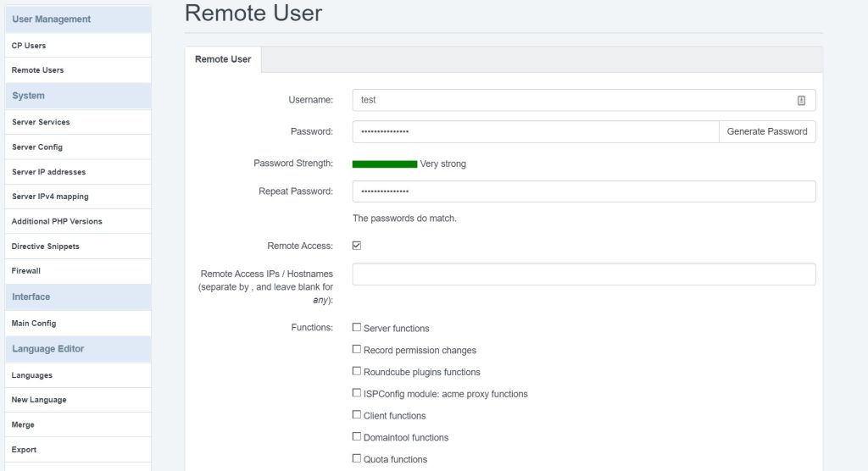Uncheck the Remote Access checkbox
This screenshot has height=471, width=868.
click(x=357, y=246)
